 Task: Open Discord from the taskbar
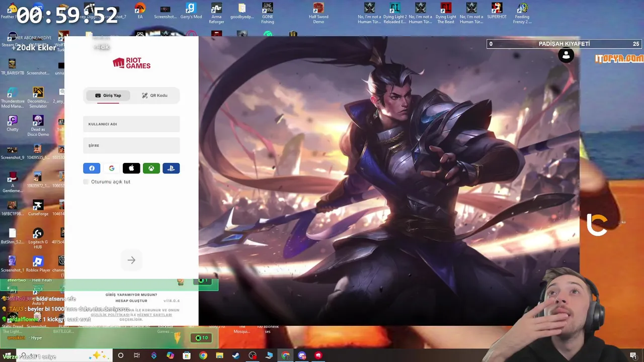pyautogui.click(x=302, y=355)
